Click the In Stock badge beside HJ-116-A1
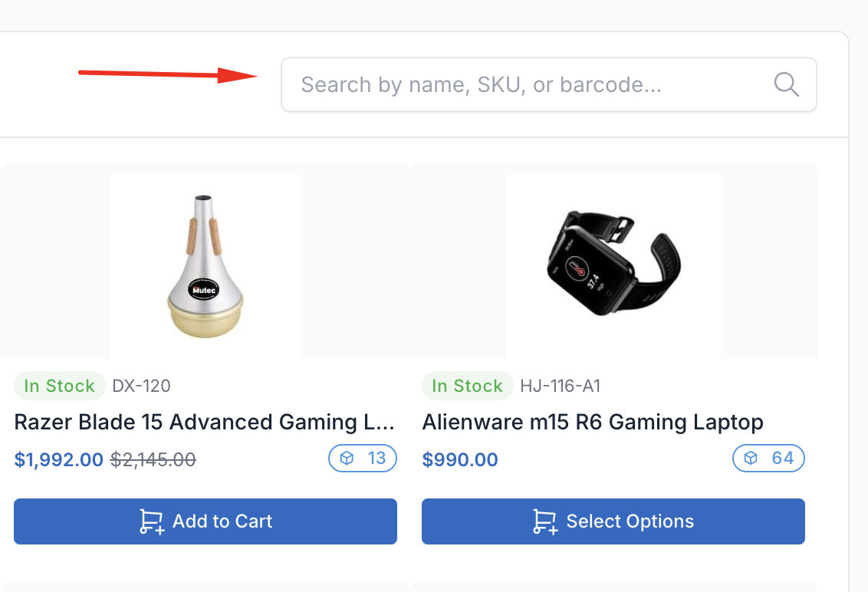This screenshot has height=592, width=868. pos(467,386)
